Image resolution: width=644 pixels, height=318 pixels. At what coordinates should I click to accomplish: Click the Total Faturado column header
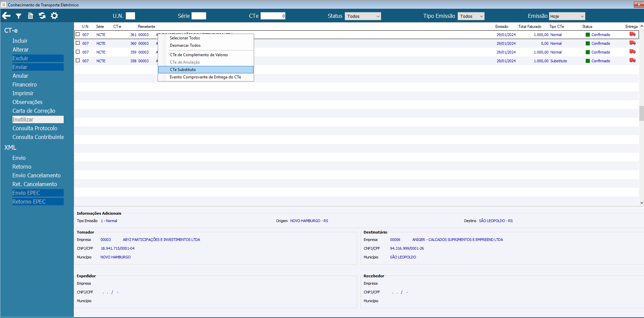click(x=530, y=27)
